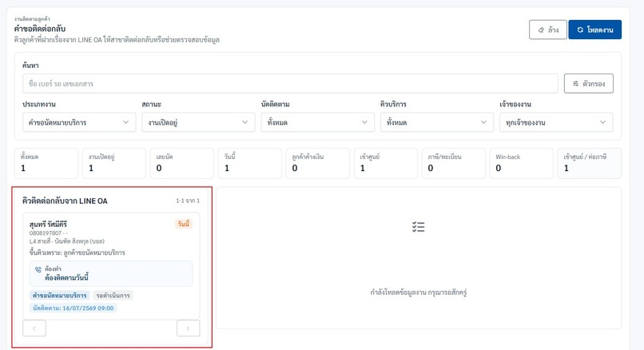Image resolution: width=644 pixels, height=350 pixels.
Task: Click the phone icon beside ต้องทำ
Action: (x=38, y=269)
